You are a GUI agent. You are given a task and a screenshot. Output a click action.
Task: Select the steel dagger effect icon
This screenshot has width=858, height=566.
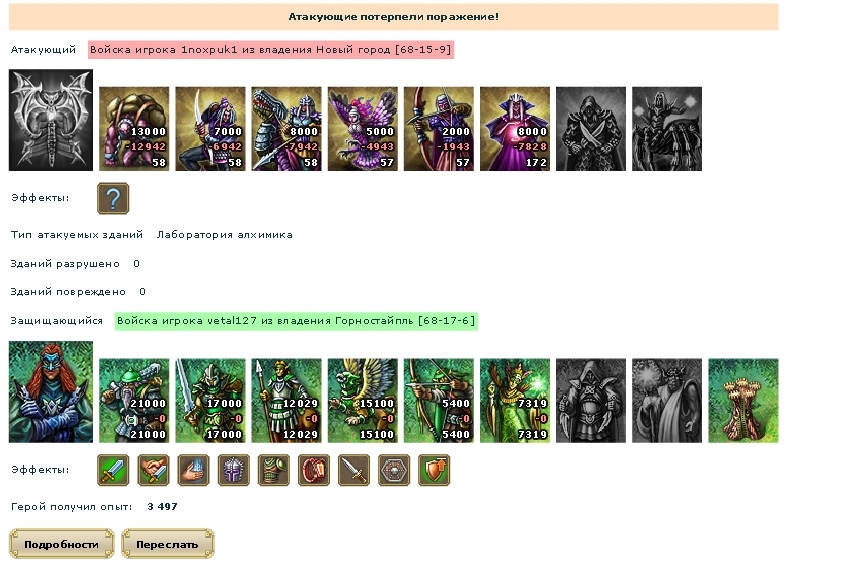click(x=353, y=470)
